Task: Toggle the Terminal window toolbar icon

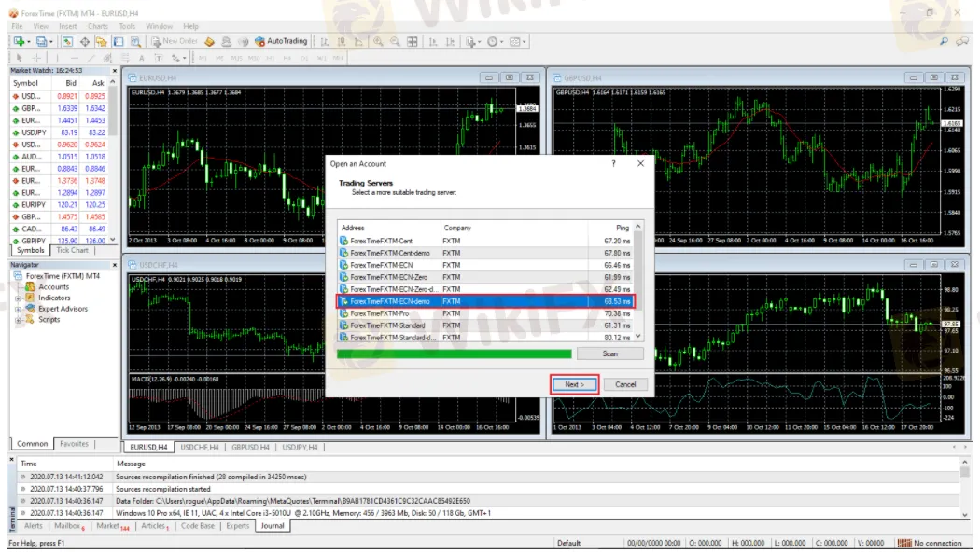Action: point(119,41)
